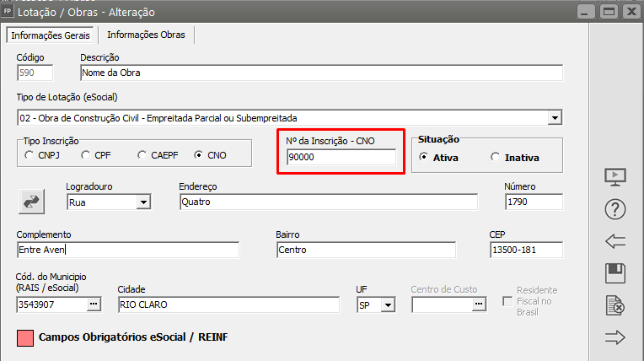Save the record using the floppy disk icon
This screenshot has height=361, width=644.
[615, 273]
